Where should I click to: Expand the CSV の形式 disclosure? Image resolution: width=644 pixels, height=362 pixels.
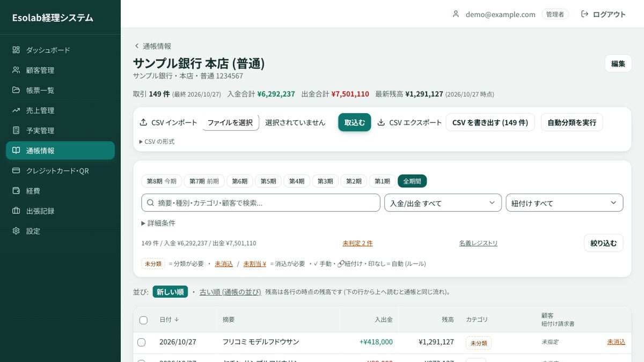tap(157, 142)
